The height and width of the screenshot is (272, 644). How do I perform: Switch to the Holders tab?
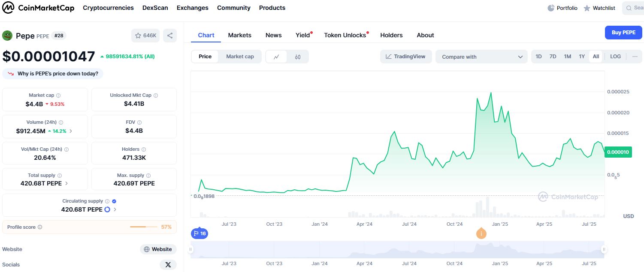pyautogui.click(x=391, y=35)
